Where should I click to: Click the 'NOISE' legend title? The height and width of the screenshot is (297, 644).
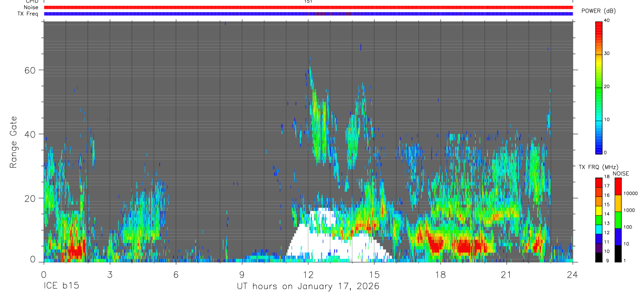(x=620, y=173)
